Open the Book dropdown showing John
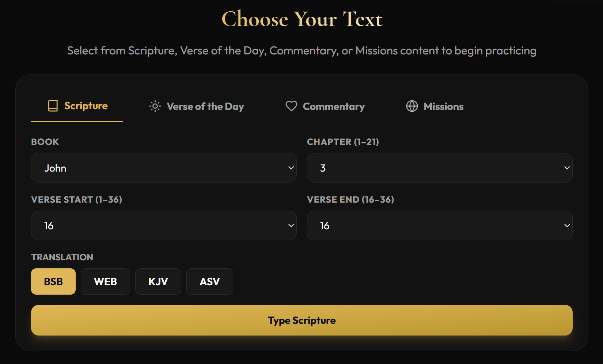603x364 pixels. click(x=164, y=168)
